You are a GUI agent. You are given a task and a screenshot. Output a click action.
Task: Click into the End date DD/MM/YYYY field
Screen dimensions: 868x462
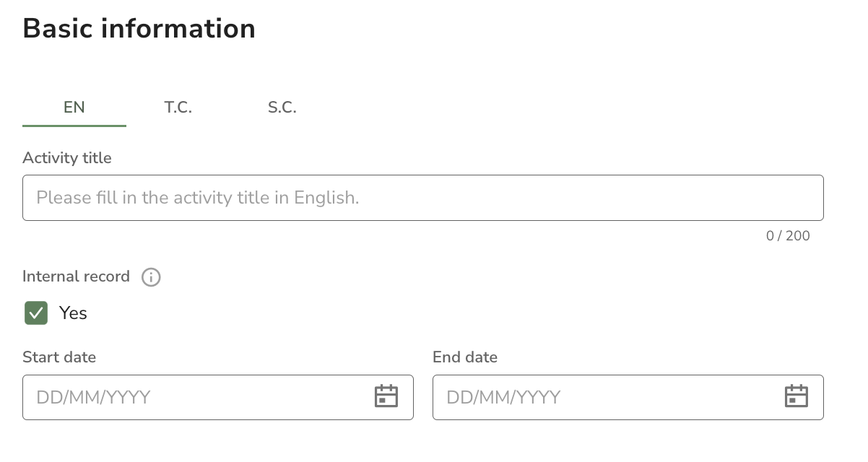(628, 397)
